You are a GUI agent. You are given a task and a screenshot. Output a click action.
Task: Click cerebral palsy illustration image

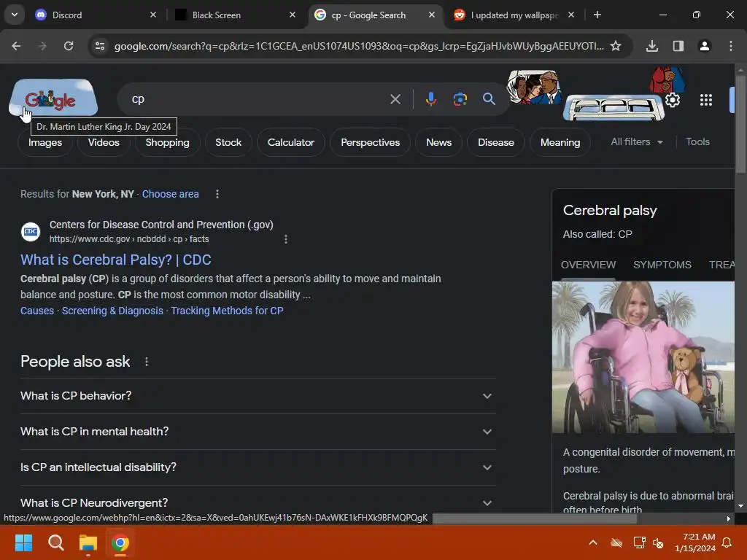pos(643,357)
